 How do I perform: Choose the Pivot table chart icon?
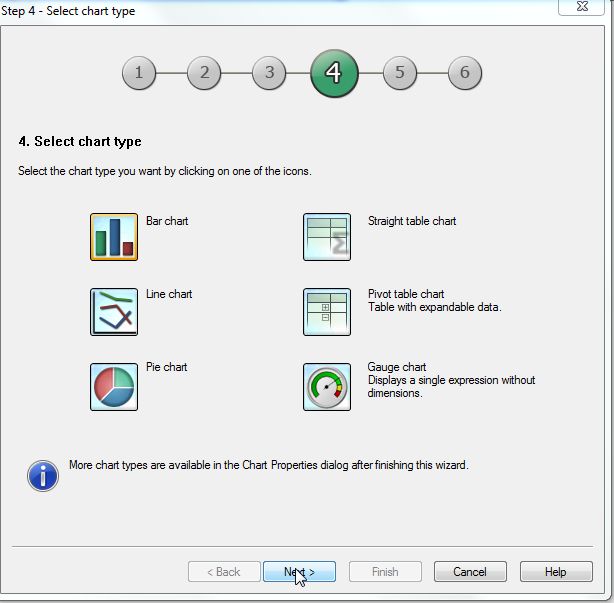pos(327,312)
